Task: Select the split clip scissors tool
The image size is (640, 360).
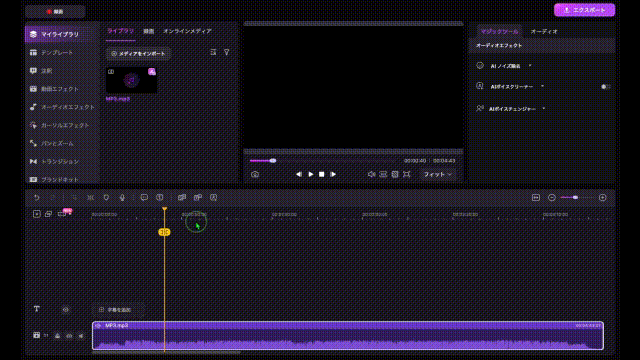Action: pyautogui.click(x=90, y=198)
